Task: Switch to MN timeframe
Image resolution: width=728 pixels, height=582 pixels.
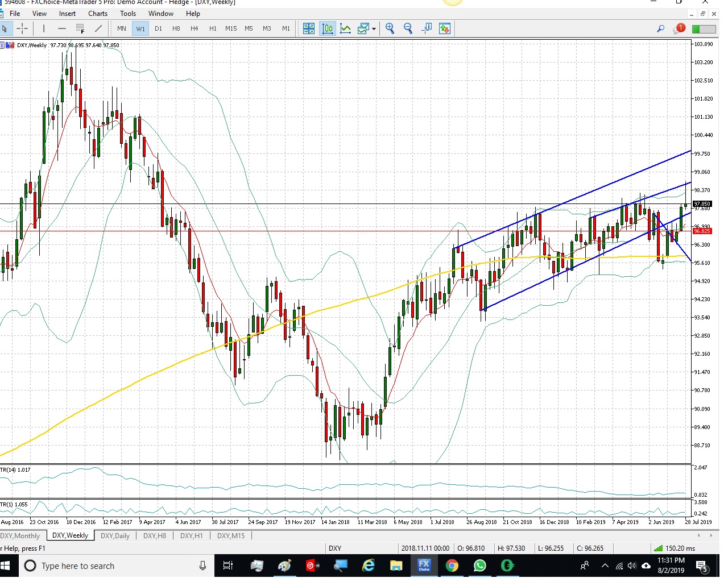Action: click(x=122, y=28)
